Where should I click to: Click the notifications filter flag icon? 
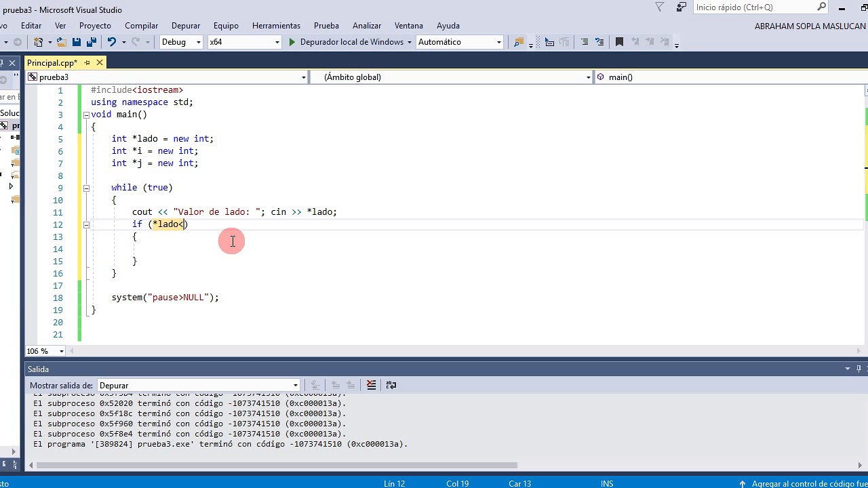(660, 7)
